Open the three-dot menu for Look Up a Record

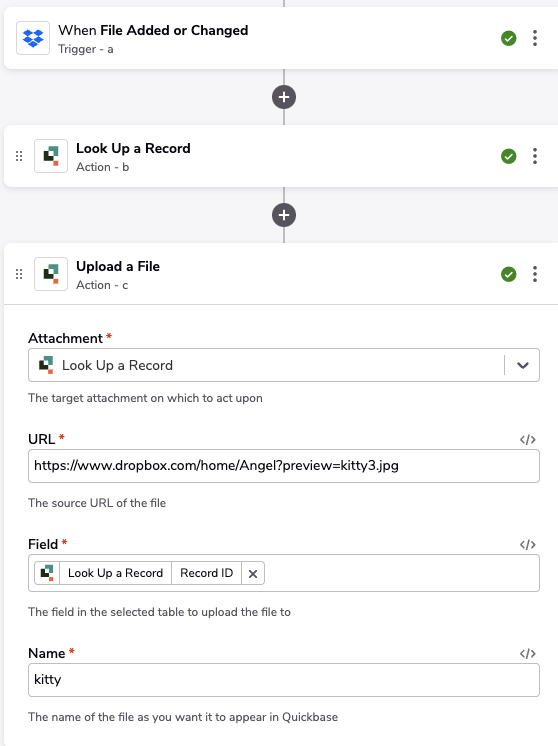[535, 156]
